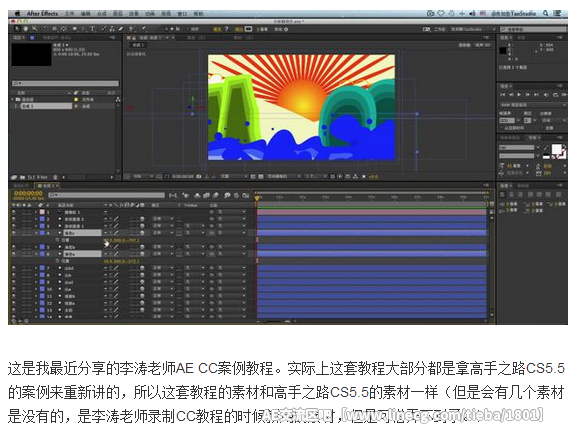Hide layer 11 with its eye icon
Image resolution: width=585 pixels, height=434 pixels.
(14, 296)
